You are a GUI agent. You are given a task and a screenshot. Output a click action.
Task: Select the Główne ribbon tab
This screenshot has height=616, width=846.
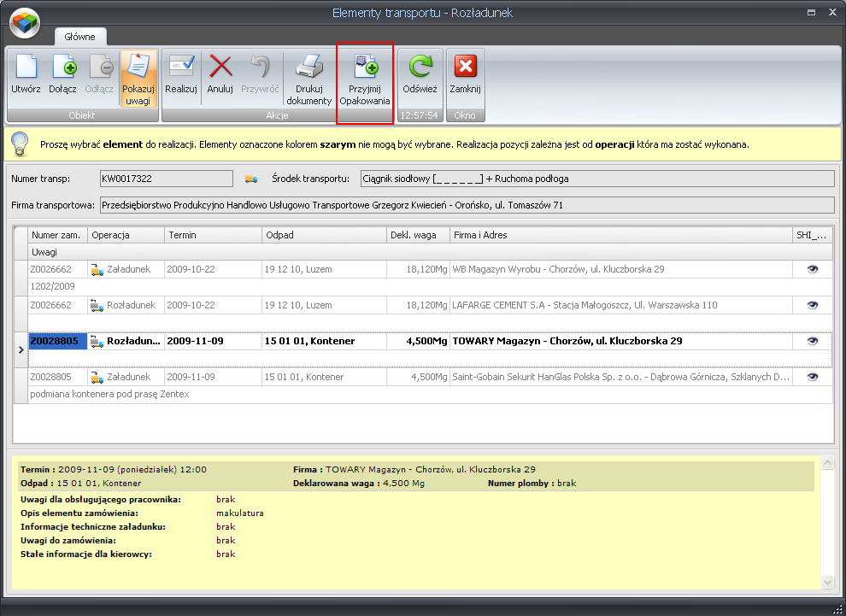click(79, 37)
